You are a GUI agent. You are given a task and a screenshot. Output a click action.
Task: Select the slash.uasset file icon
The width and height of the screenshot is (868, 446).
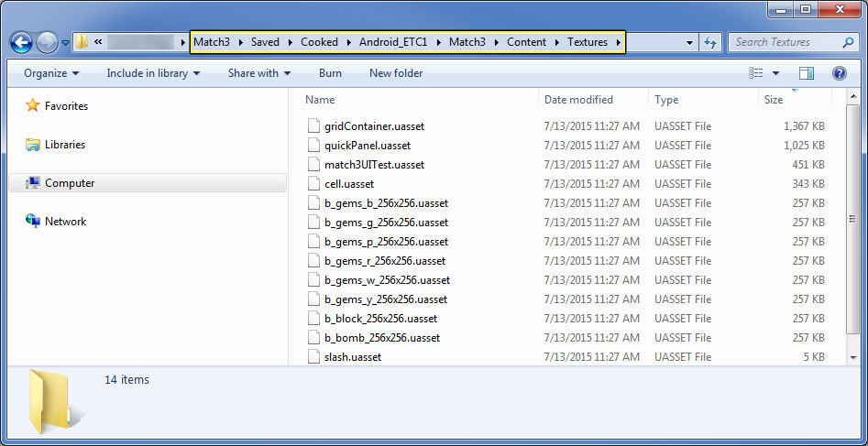point(313,357)
